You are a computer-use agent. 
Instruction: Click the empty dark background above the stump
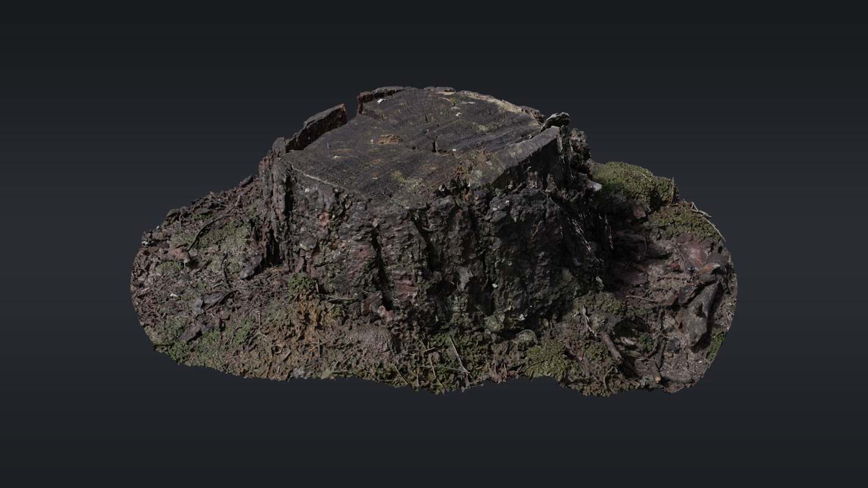(x=433, y=43)
